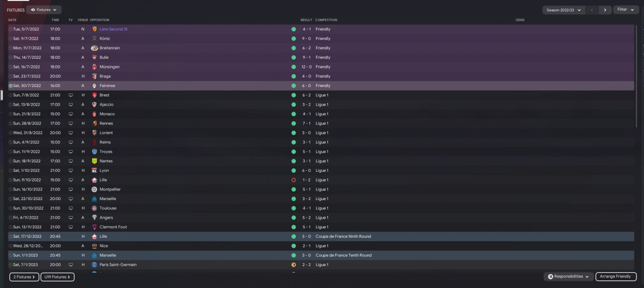The image size is (644, 288).
Task: Click the TV broadcast icon on Brest row
Action: [71, 95]
